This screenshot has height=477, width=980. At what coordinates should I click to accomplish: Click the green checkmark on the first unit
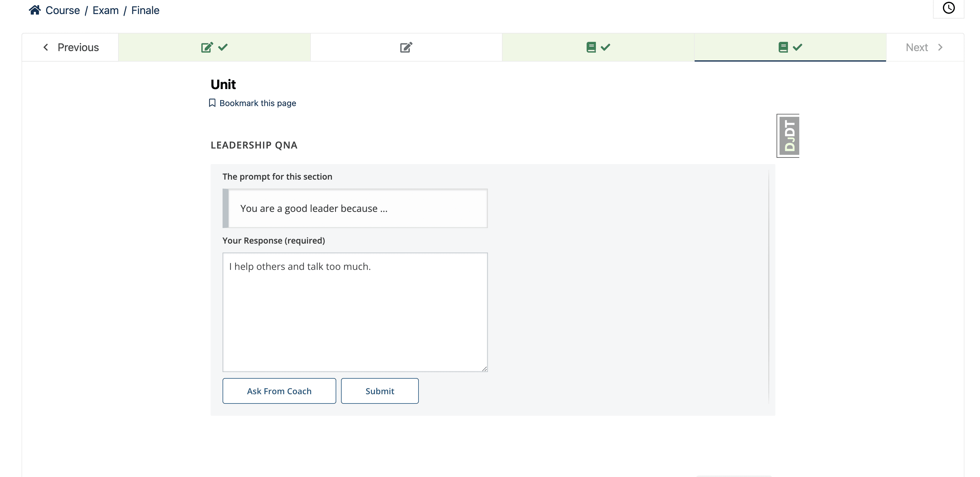223,47
